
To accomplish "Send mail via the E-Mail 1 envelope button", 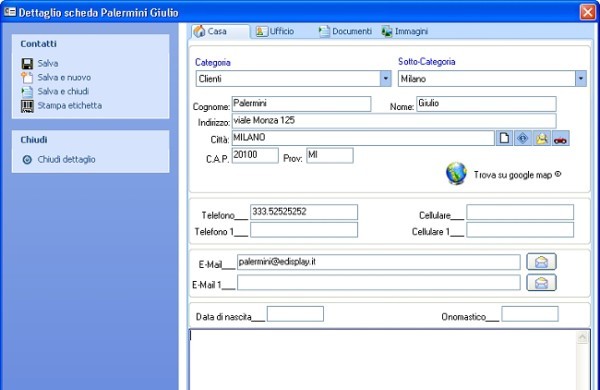I will coord(541,283).
